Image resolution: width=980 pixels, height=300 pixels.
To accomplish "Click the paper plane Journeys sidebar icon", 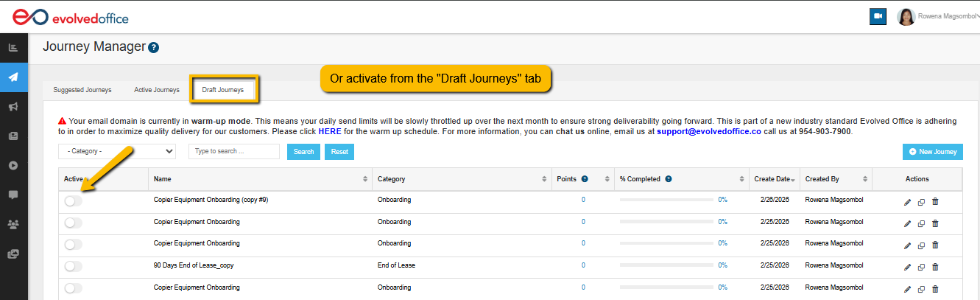I will click(13, 77).
